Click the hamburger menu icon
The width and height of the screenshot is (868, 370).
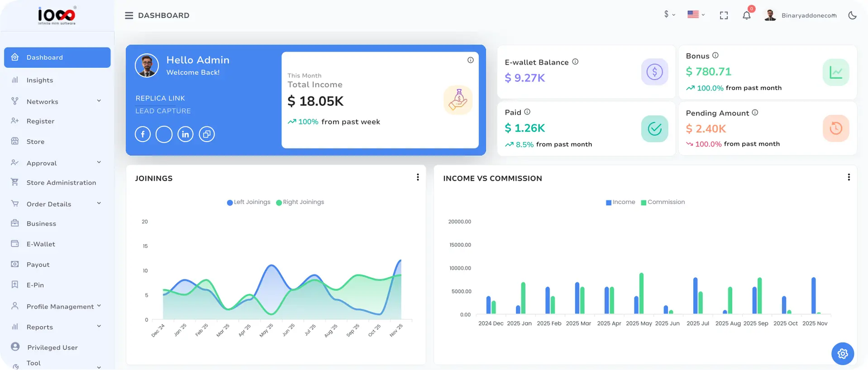(129, 15)
